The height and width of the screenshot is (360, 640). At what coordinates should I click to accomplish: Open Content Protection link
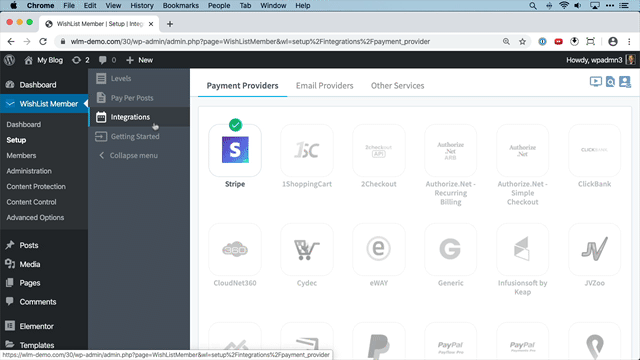pyautogui.click(x=36, y=187)
